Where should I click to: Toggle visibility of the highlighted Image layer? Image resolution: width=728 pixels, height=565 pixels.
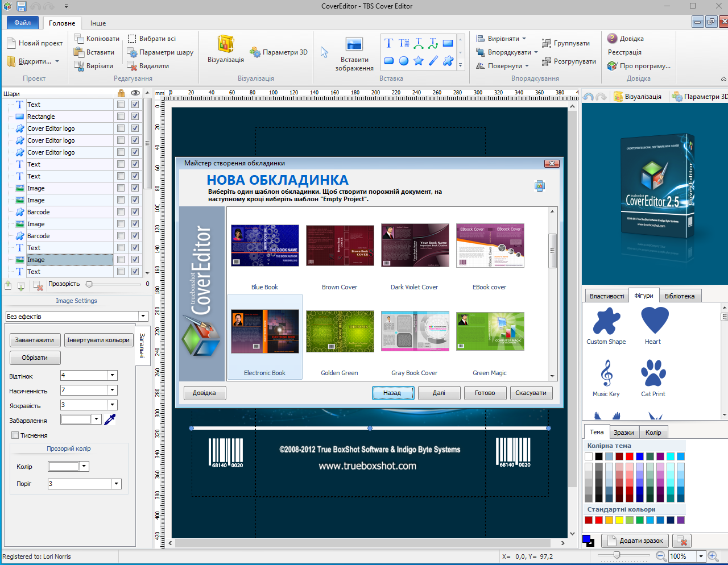click(135, 260)
